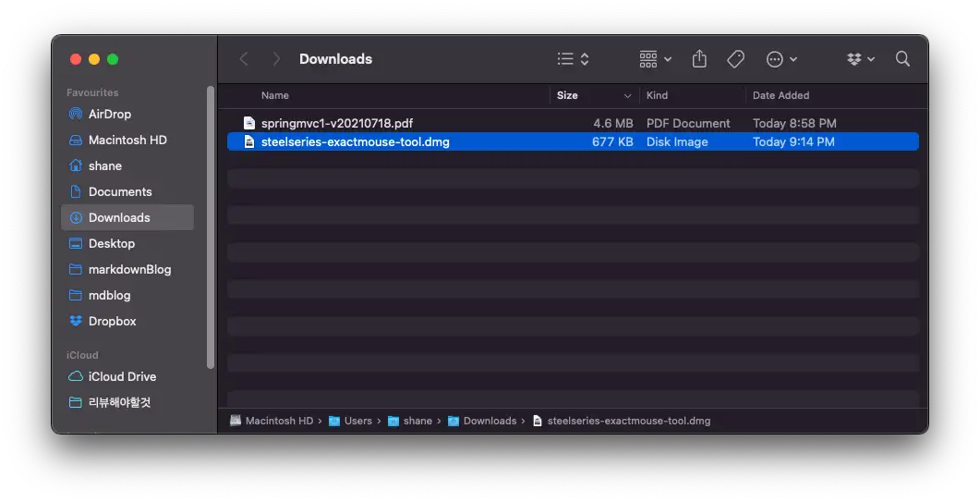The width and height of the screenshot is (980, 502).
Task: Open shane home folder in sidebar
Action: pyautogui.click(x=127, y=165)
